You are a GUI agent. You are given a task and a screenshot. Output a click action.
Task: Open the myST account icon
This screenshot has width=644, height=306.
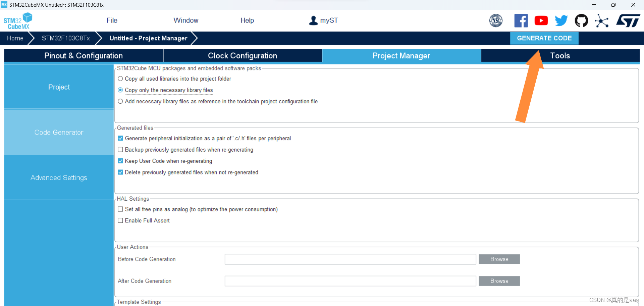pyautogui.click(x=313, y=20)
